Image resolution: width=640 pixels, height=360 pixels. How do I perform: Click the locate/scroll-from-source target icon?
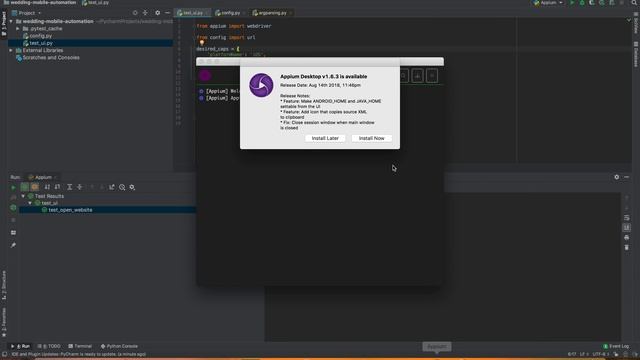[x=135, y=13]
